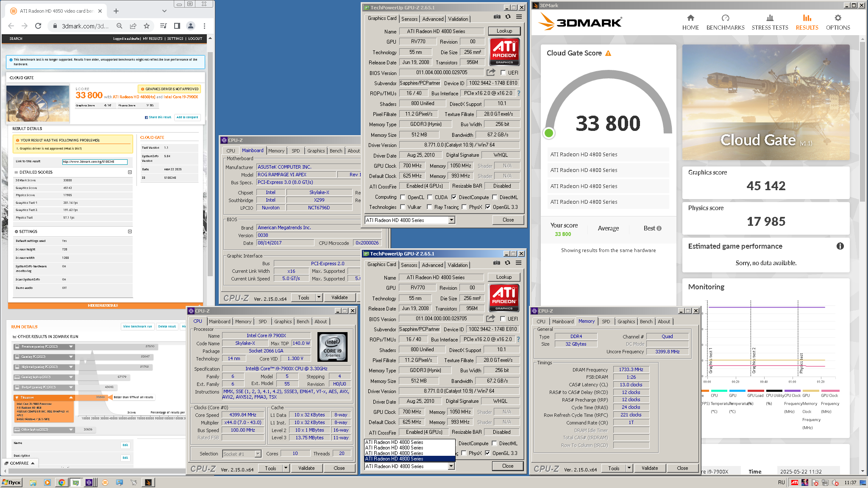
Task: Toggle OpenGL 3.3 checkbox in upper GPU-Z
Action: pos(488,207)
